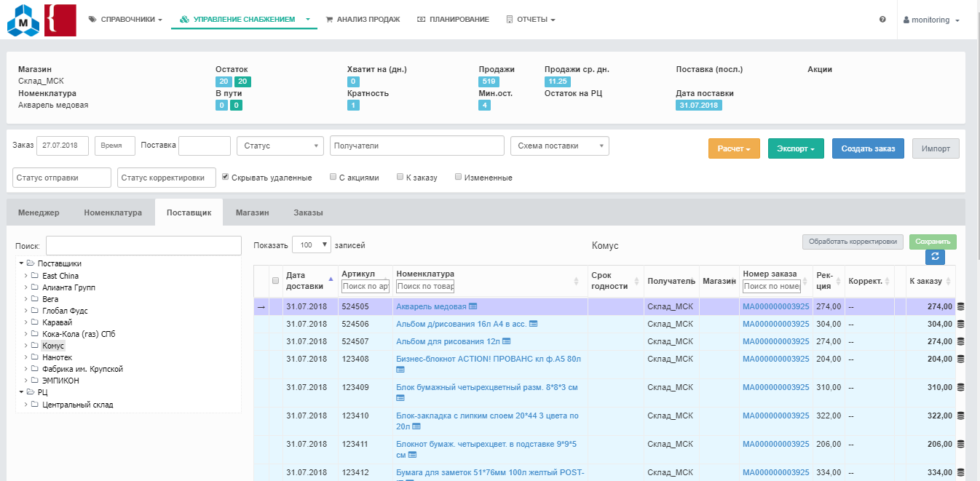The height and width of the screenshot is (481, 980).
Task: Click the red curly brace logo
Action: [x=60, y=20]
